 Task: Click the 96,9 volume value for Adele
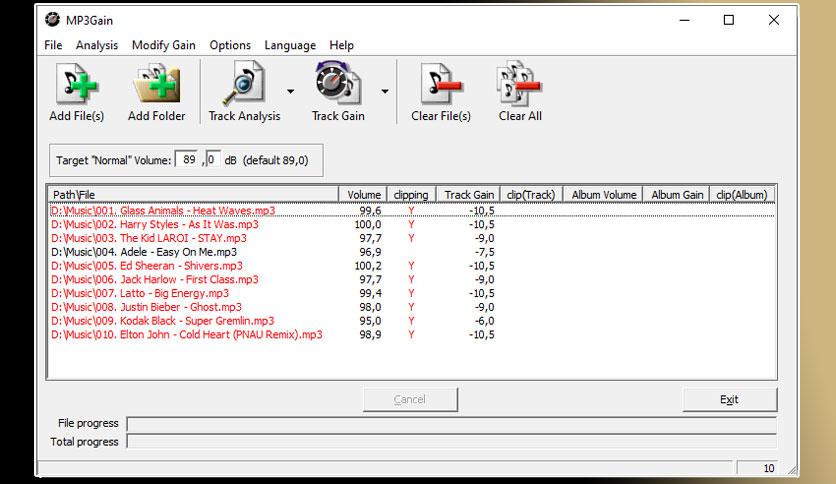[x=371, y=252]
